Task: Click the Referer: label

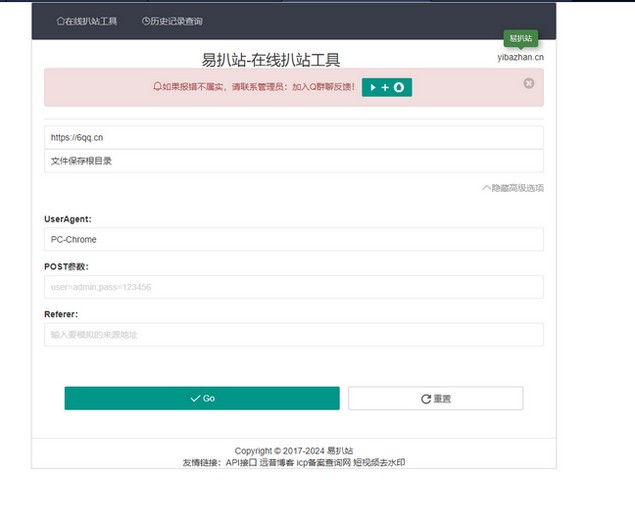Action: point(61,314)
